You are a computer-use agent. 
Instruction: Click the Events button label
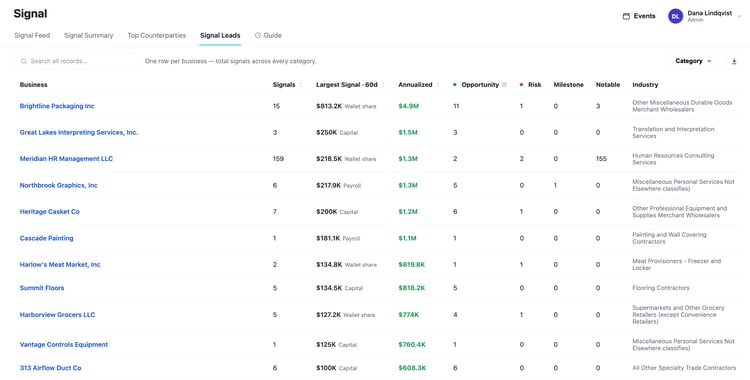click(x=644, y=16)
